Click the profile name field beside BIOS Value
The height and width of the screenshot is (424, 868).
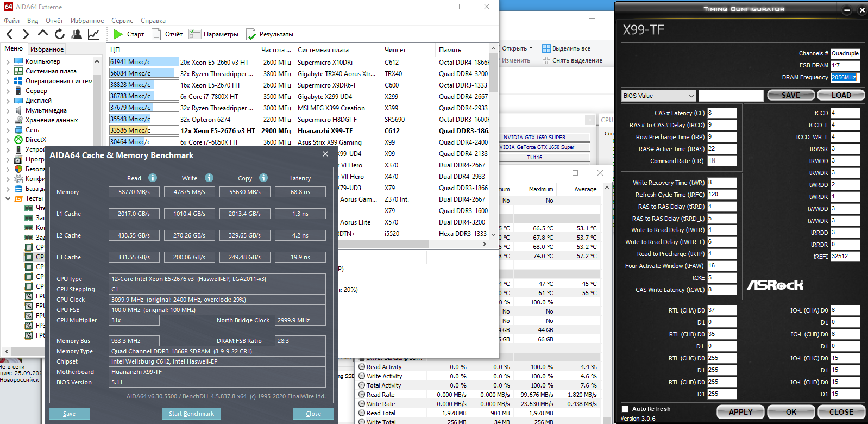pyautogui.click(x=731, y=96)
